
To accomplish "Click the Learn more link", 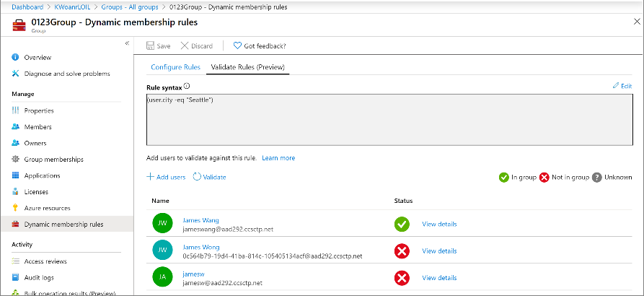I will 278,158.
